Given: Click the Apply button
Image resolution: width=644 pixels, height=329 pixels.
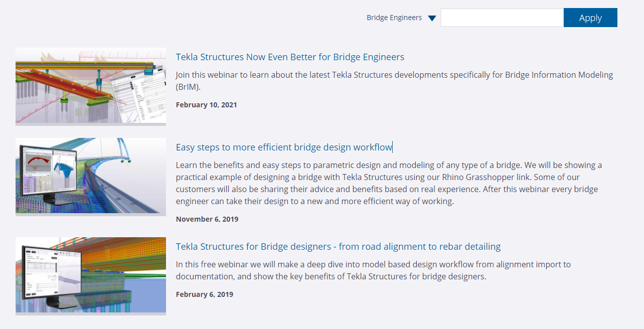Looking at the screenshot, I should [590, 18].
